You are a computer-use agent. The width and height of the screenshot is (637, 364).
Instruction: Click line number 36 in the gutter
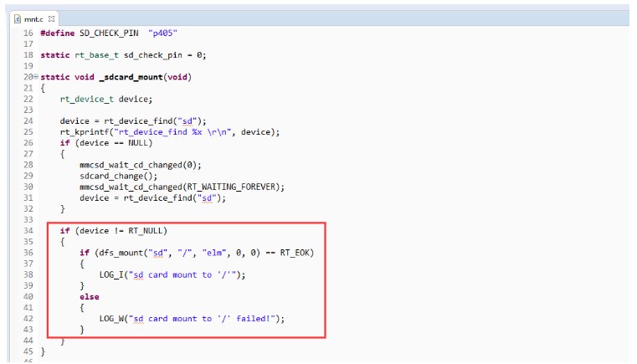28,253
